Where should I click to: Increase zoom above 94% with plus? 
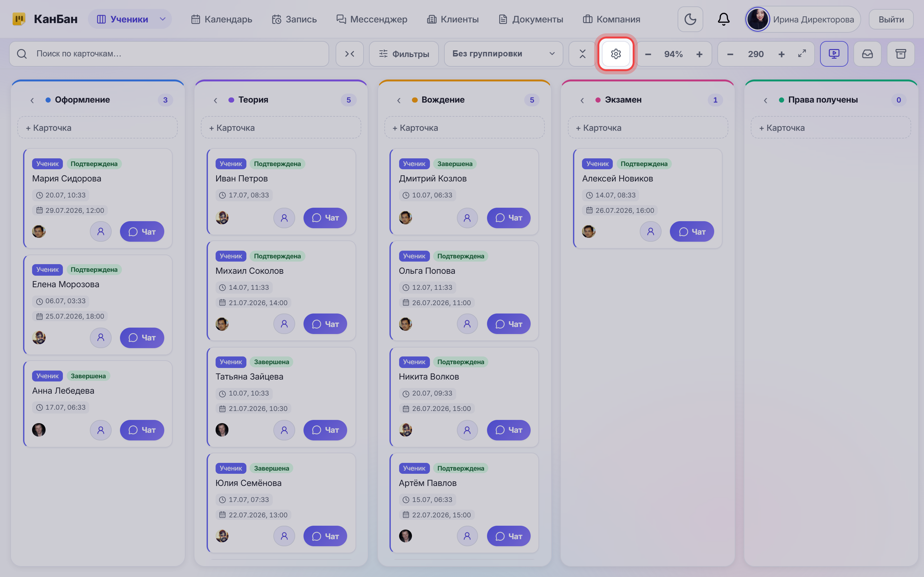tap(699, 54)
